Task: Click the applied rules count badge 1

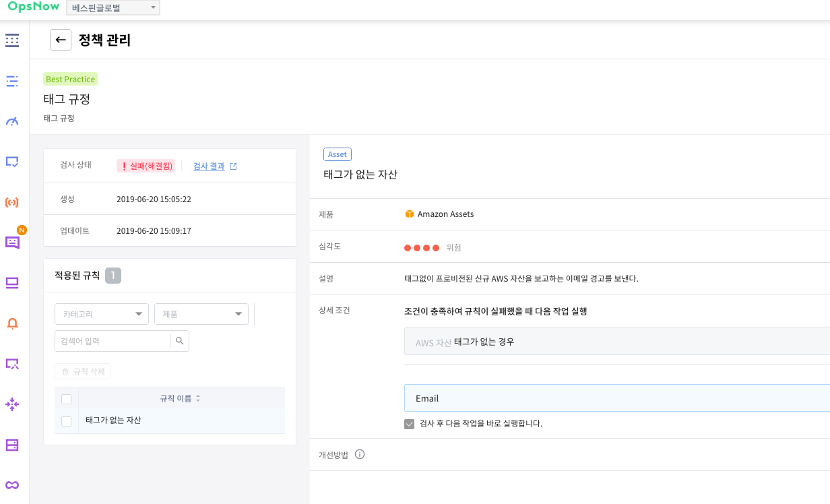Action: [x=113, y=276]
